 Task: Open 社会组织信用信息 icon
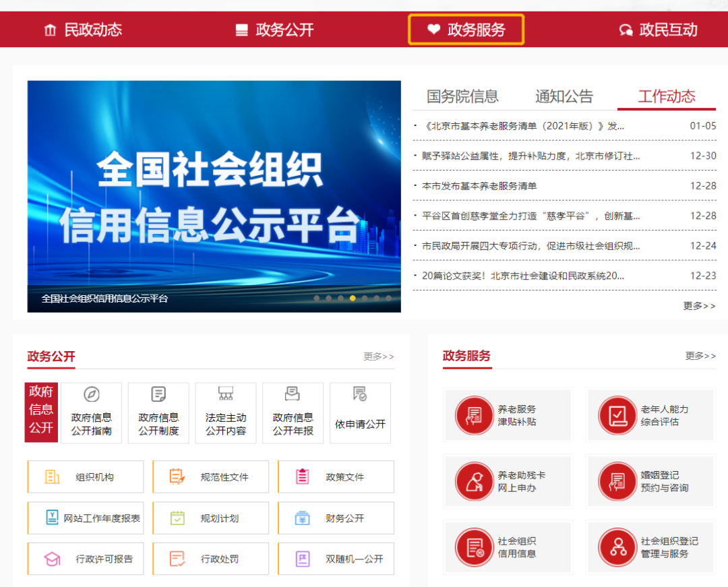[475, 547]
